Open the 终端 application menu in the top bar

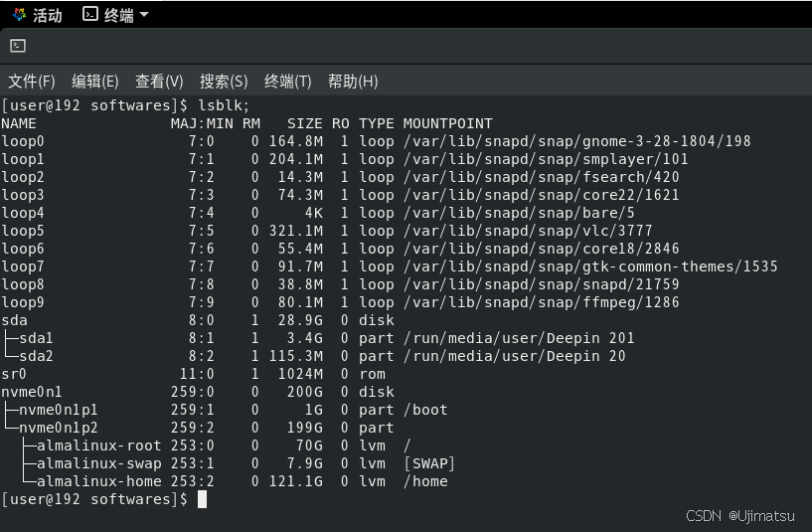click(116, 15)
